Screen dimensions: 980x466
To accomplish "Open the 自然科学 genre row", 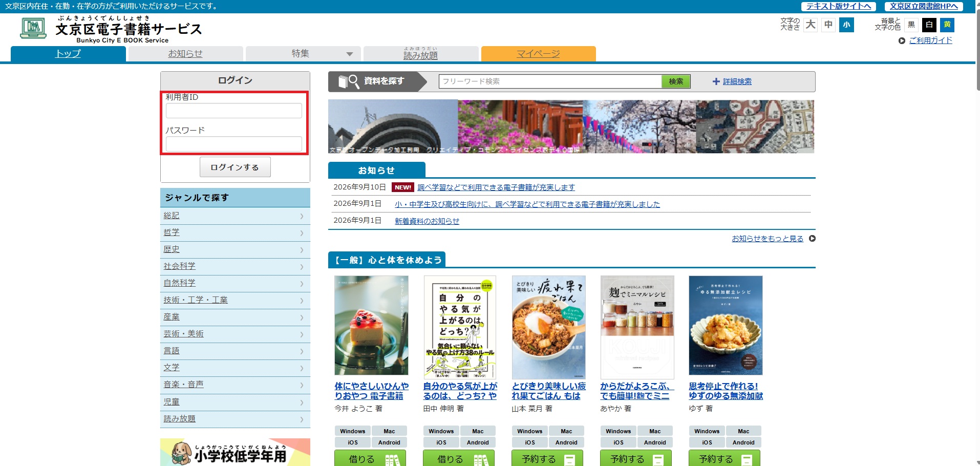I will pos(235,283).
